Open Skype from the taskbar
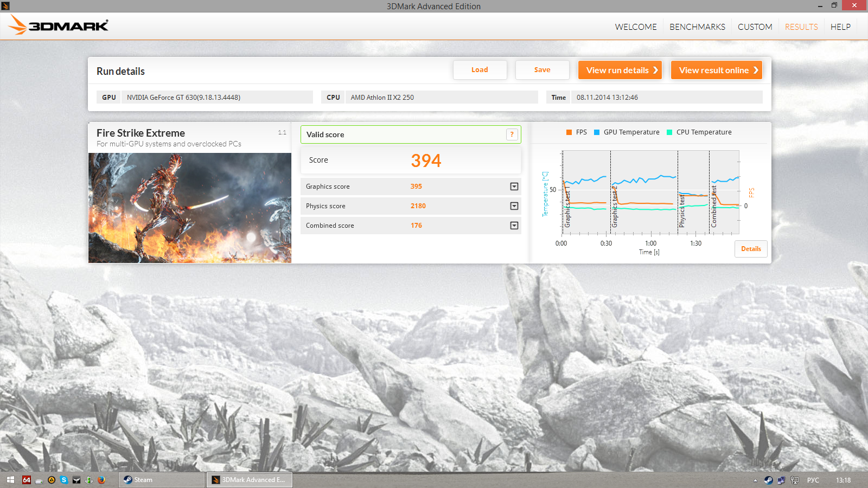The width and height of the screenshot is (868, 488). tap(64, 480)
